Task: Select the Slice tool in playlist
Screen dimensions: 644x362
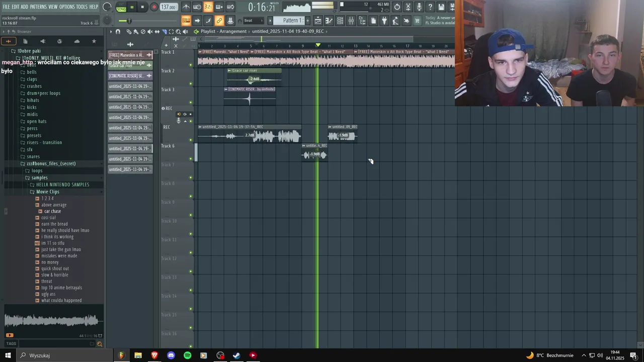Action: [x=164, y=31]
